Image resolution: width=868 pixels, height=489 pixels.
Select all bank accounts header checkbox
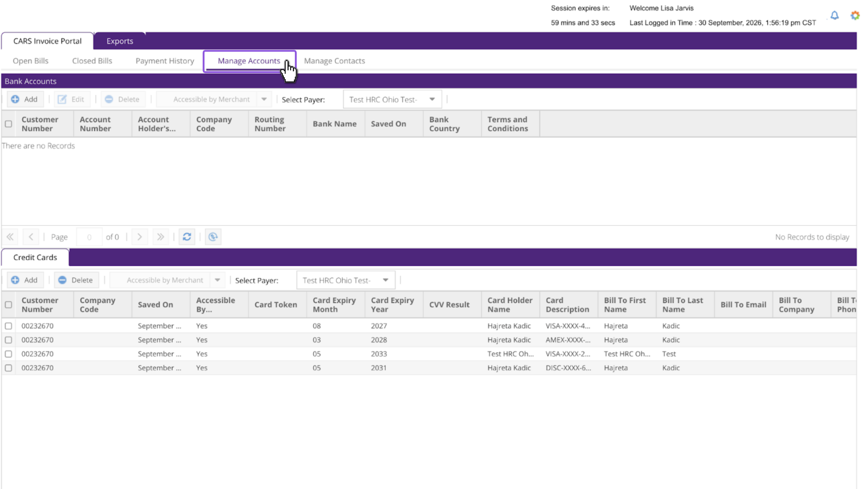(8, 124)
